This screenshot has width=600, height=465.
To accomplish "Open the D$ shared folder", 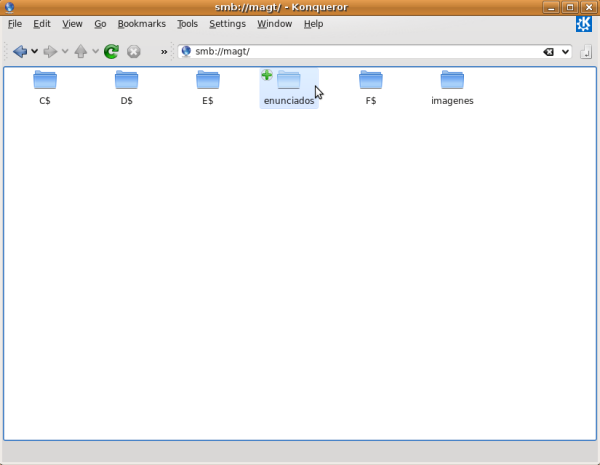I will coord(126,84).
